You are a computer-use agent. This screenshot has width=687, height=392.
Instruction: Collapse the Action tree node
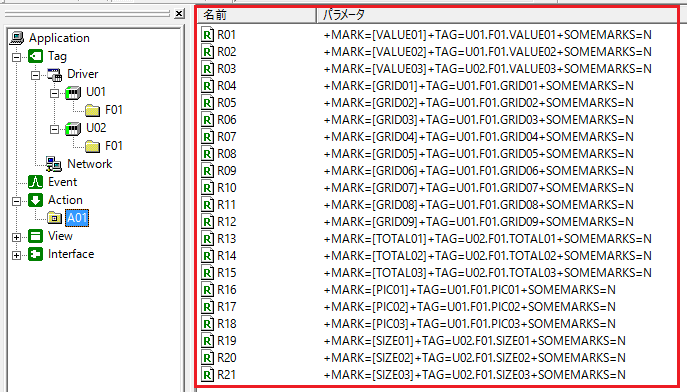point(17,201)
